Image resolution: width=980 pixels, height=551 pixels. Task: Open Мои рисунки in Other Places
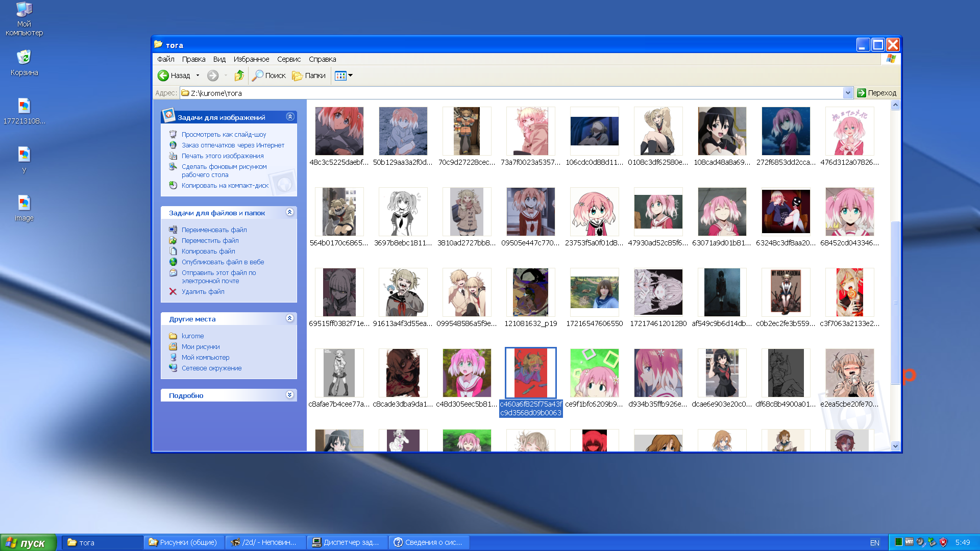click(x=201, y=347)
